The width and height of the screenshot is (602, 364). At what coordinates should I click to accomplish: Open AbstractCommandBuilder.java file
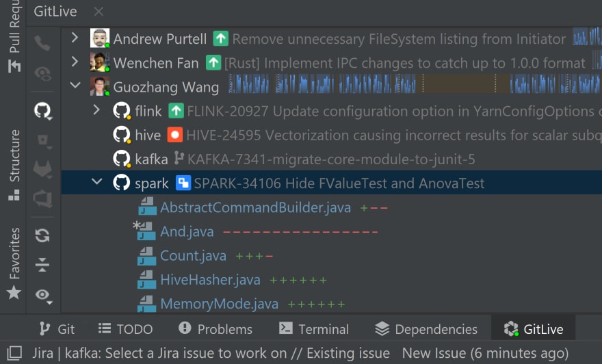[255, 208]
